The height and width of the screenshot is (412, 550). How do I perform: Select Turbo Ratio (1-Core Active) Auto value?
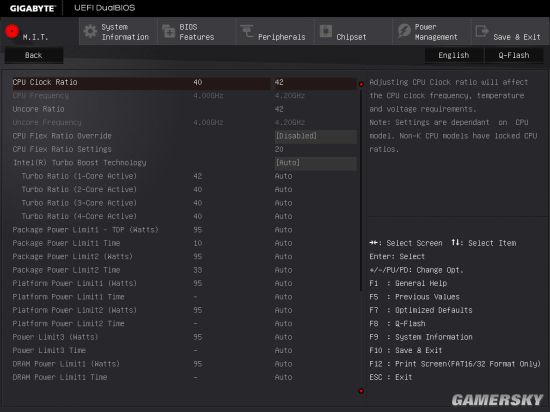[x=283, y=176]
